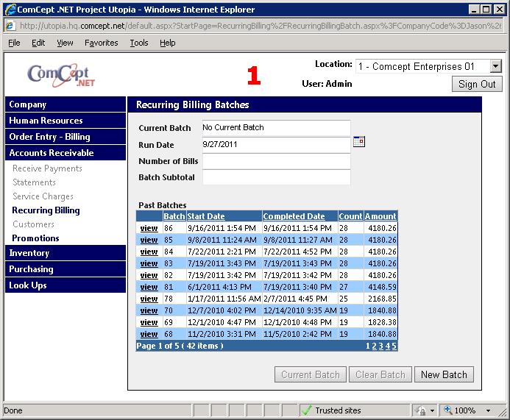Image resolution: width=510 pixels, height=420 pixels.
Task: Select Receive Payments in the sidebar
Action: coord(47,168)
